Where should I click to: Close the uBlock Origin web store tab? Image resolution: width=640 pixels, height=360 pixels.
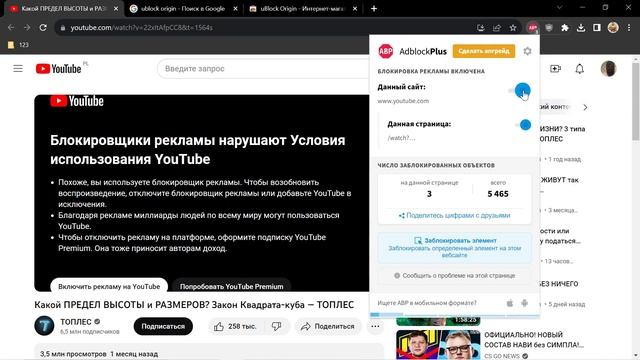click(x=355, y=9)
